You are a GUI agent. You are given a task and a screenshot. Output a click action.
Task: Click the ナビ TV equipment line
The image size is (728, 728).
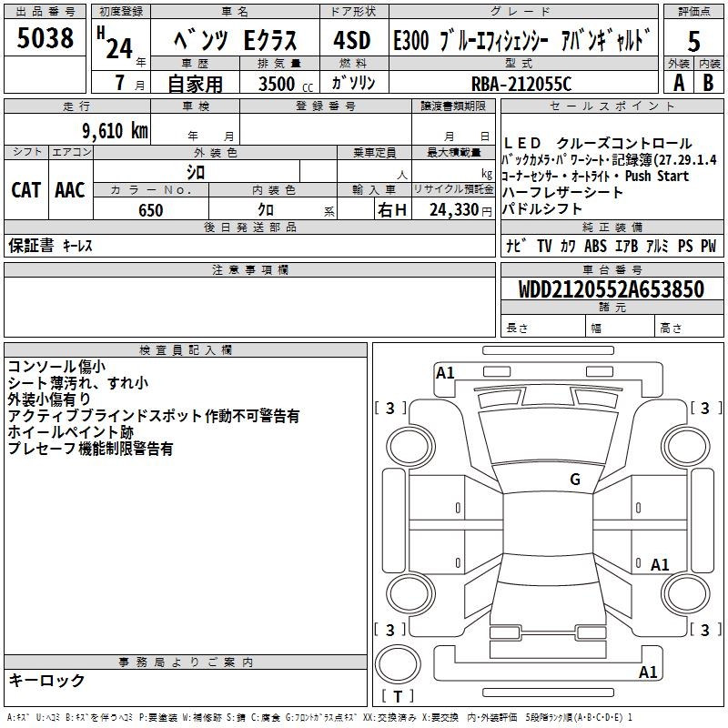611,246
